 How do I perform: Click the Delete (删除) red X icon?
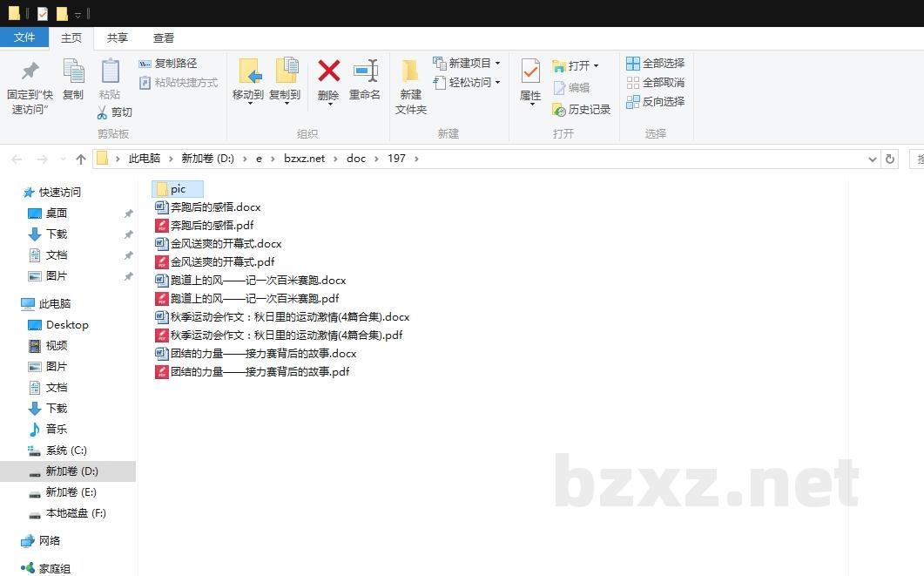coord(328,71)
